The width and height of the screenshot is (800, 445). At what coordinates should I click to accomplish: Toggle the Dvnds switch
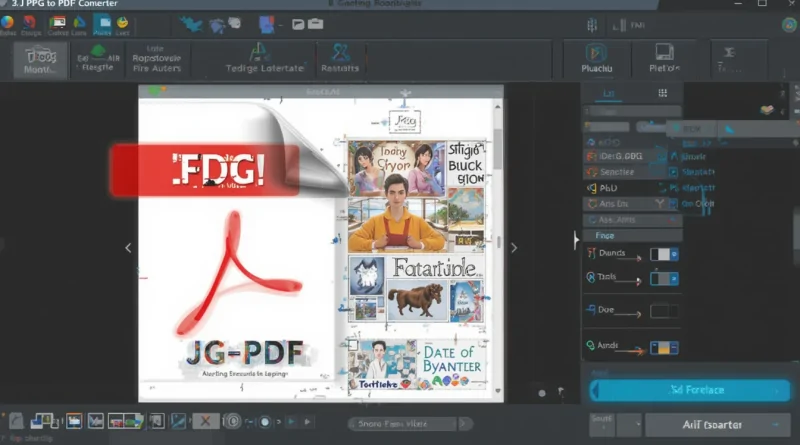pos(664,254)
